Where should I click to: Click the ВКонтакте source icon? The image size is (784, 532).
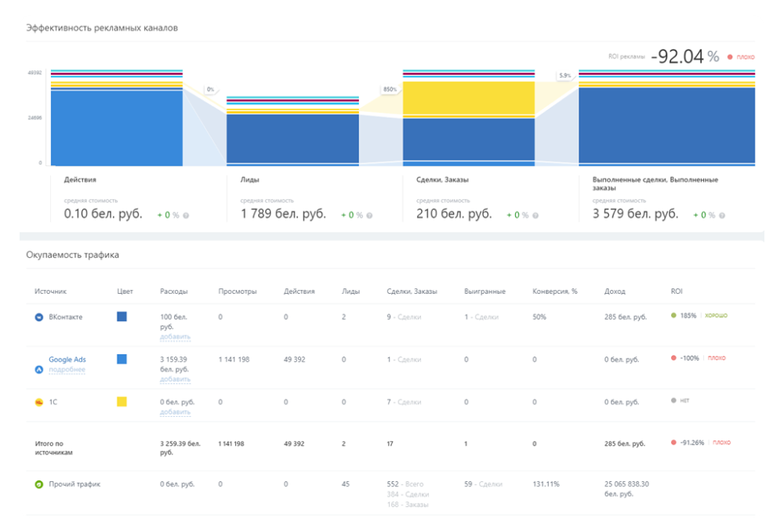[38, 317]
